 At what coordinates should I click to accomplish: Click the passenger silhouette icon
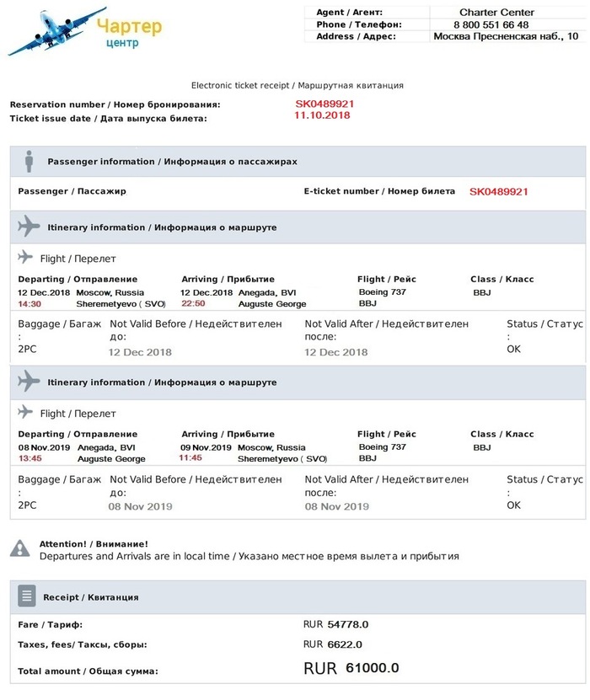tap(29, 161)
